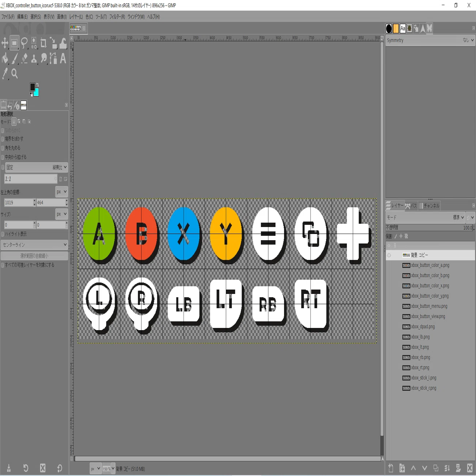This screenshot has width=476, height=476.
Task: Create a new layer group
Action: [402, 468]
